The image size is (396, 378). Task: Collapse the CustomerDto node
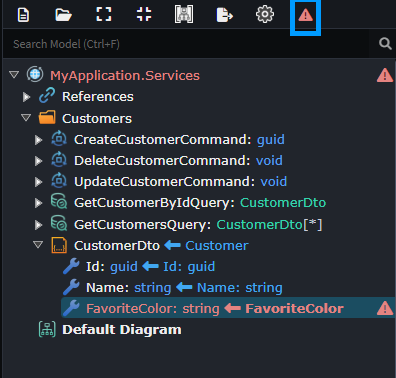(x=38, y=245)
